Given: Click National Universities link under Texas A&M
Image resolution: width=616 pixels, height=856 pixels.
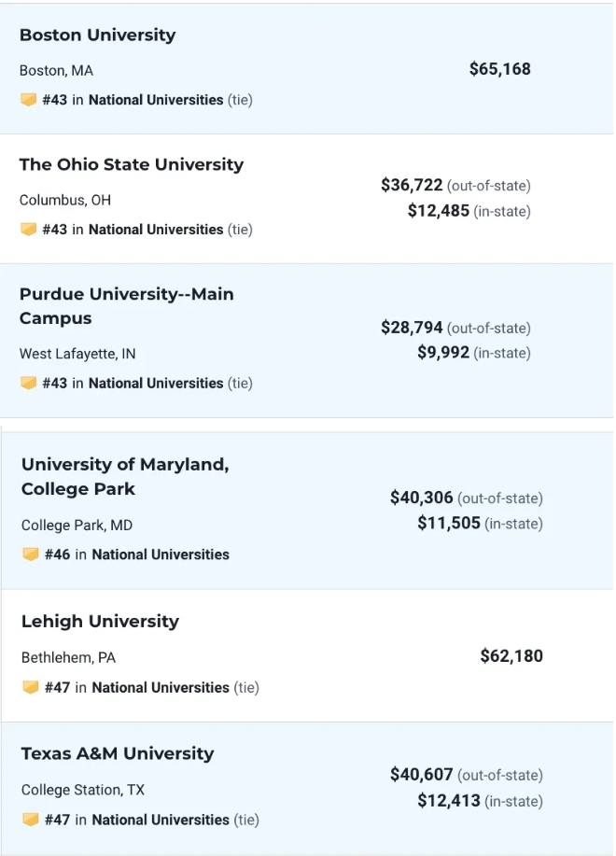Looking at the screenshot, I should [161, 820].
